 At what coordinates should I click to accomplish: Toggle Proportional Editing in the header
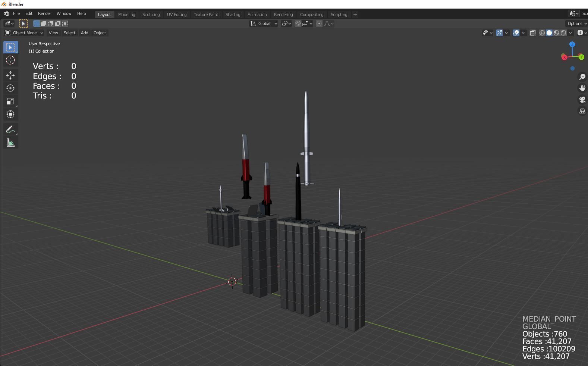(x=319, y=24)
